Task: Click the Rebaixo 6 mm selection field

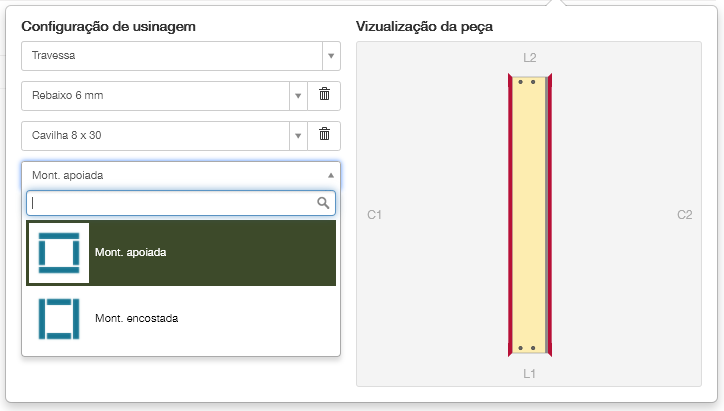Action: tap(154, 96)
